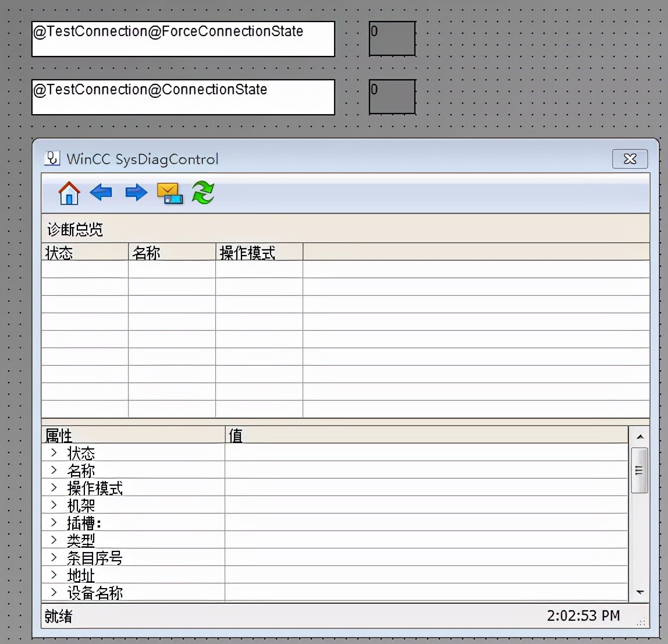The width and height of the screenshot is (668, 644).
Task: Click the green refresh icon
Action: click(203, 193)
